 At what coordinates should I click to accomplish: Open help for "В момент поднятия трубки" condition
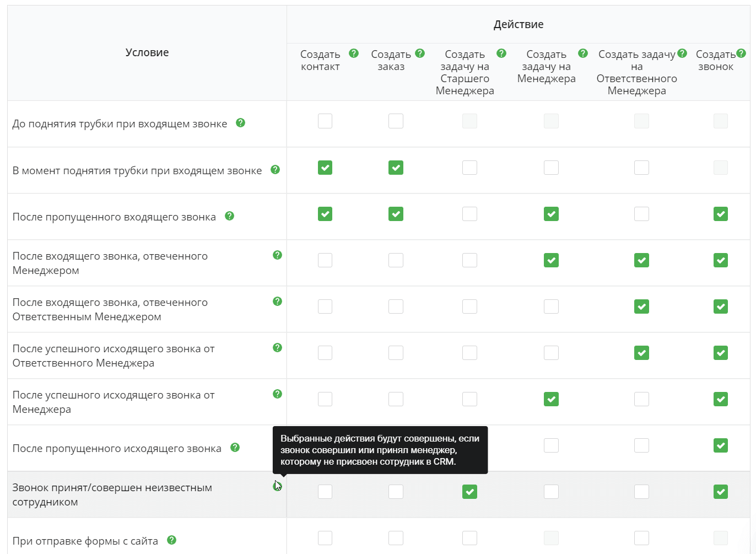point(275,170)
